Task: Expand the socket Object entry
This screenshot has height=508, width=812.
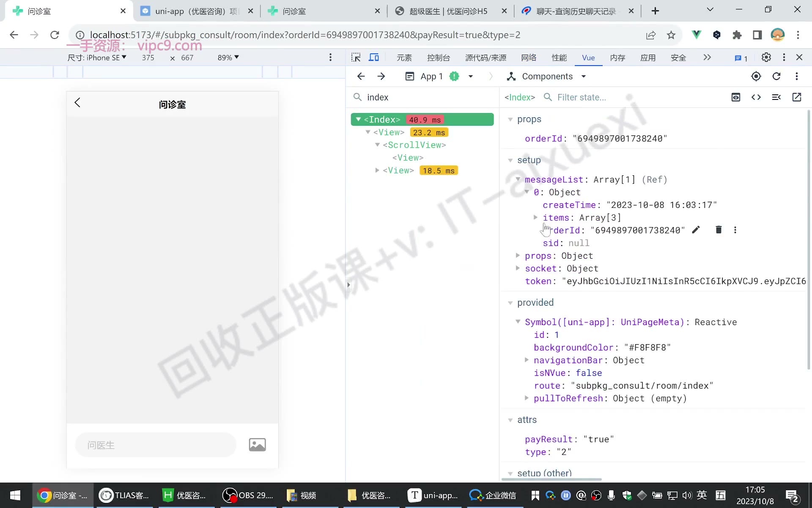Action: [518, 268]
